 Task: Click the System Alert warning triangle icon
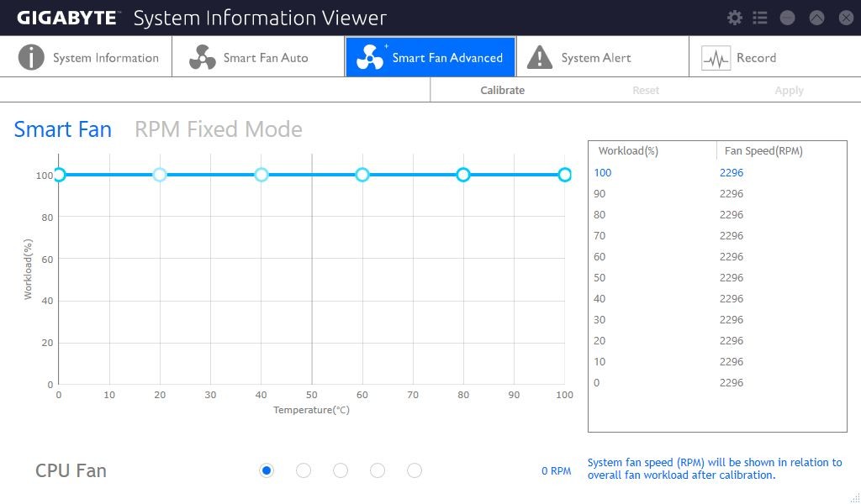point(539,57)
